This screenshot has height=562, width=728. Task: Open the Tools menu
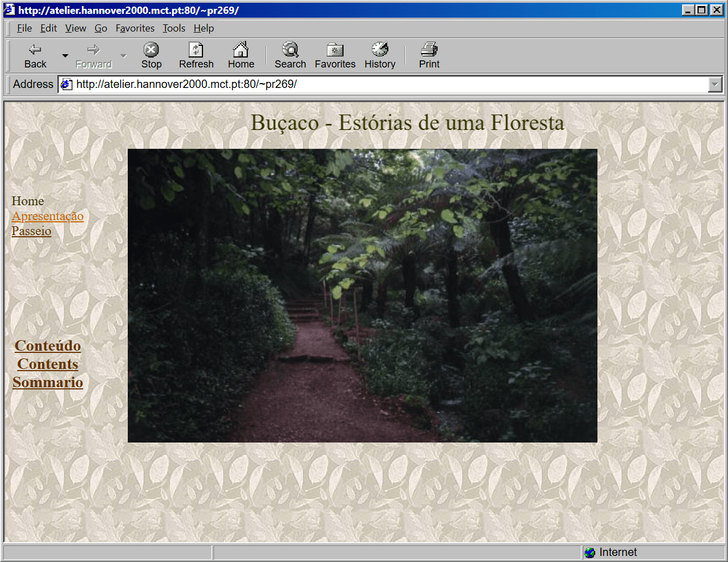click(174, 28)
